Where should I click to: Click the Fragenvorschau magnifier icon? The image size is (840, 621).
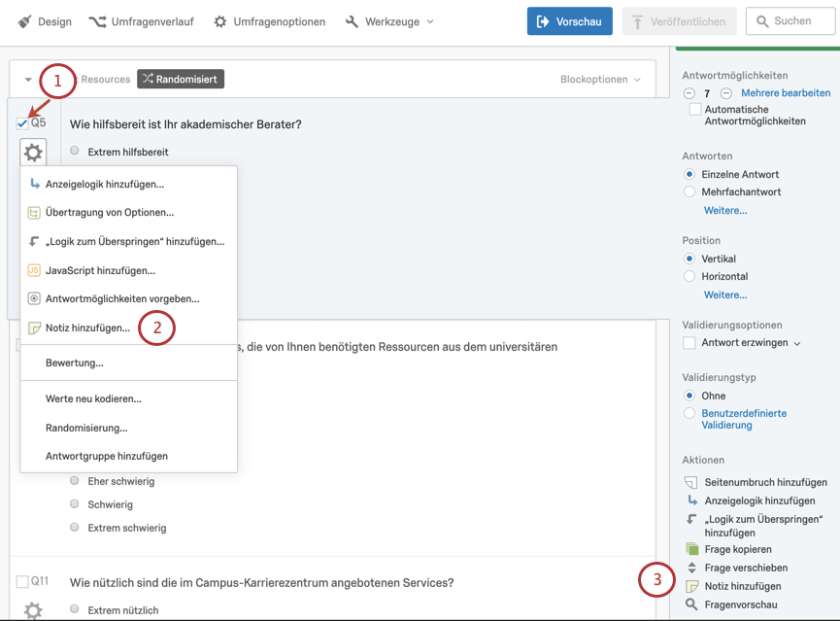point(691,604)
